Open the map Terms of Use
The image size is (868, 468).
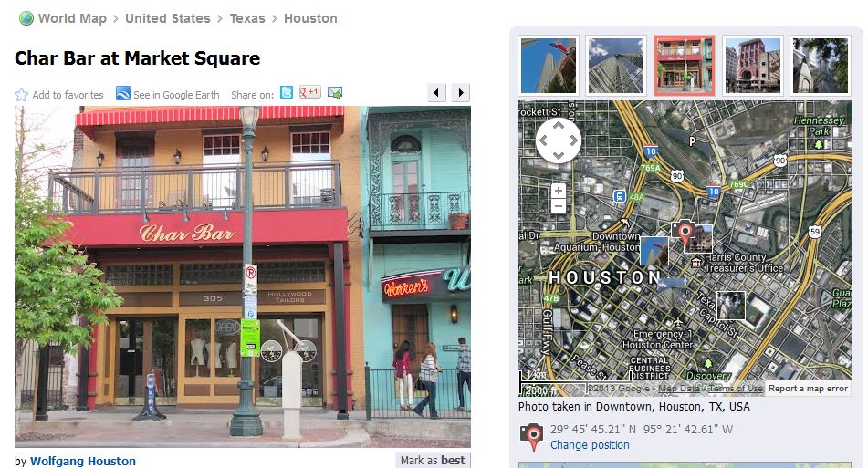pos(735,389)
